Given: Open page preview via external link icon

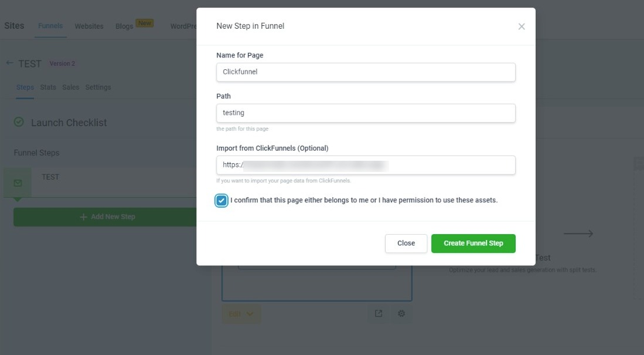Looking at the screenshot, I should click(x=379, y=313).
